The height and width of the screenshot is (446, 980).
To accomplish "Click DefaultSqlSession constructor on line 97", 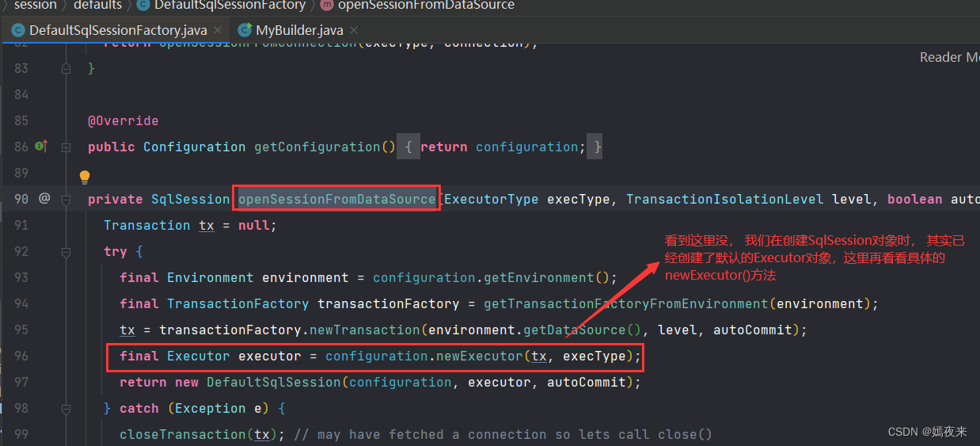I will point(274,382).
